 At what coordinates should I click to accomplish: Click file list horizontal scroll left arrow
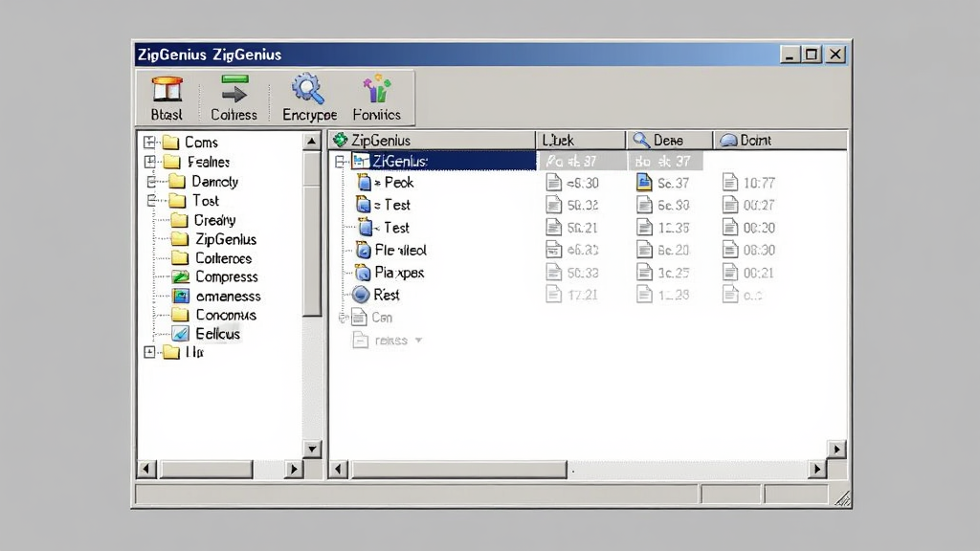click(x=338, y=469)
